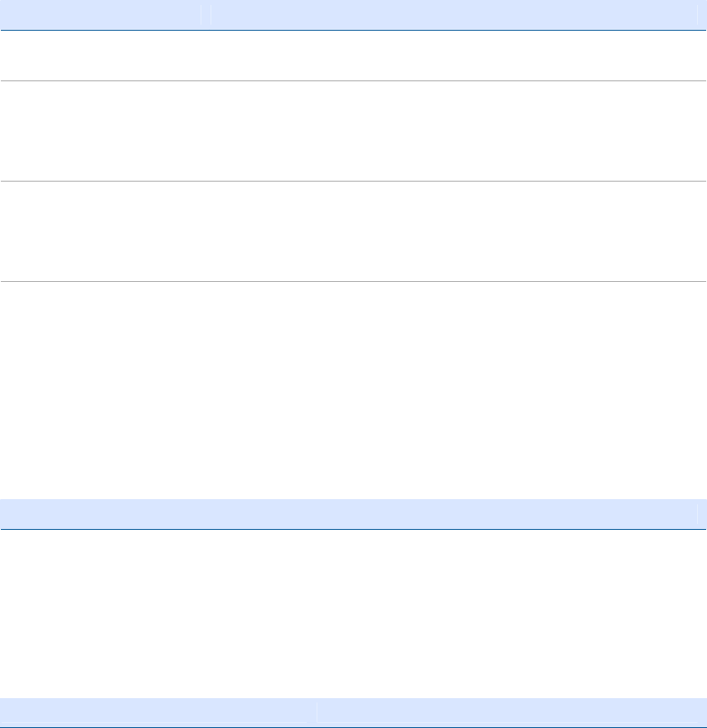Select the right cell of the third table row
The width and height of the screenshot is (707, 728).
[453, 231]
